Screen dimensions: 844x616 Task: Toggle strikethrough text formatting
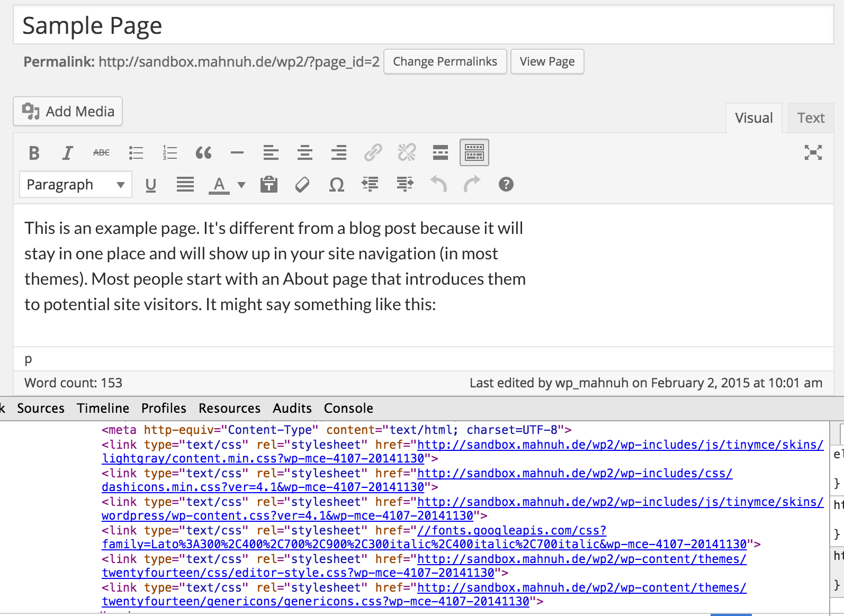101,153
